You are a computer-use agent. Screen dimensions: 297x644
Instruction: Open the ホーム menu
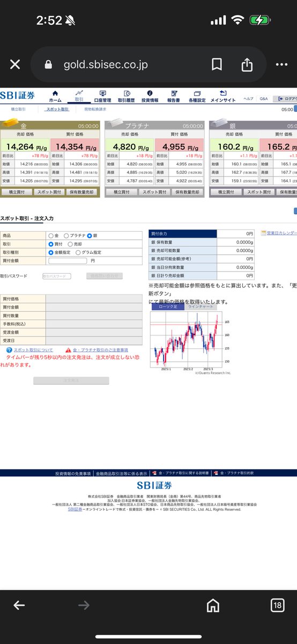[55, 96]
